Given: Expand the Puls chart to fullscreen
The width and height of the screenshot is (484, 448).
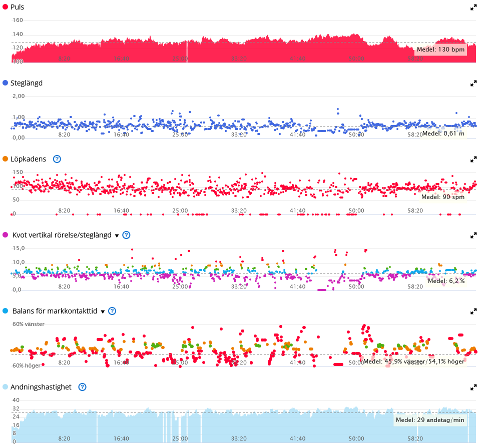Looking at the screenshot, I should pyautogui.click(x=473, y=7).
